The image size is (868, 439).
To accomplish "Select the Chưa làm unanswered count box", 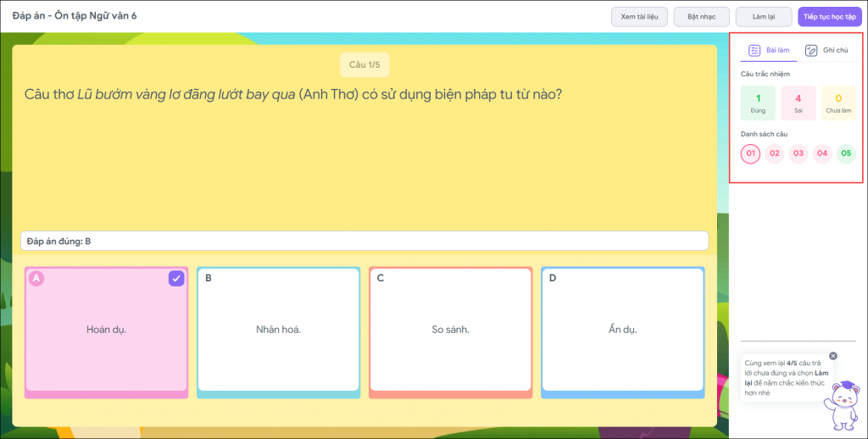I will click(x=838, y=103).
